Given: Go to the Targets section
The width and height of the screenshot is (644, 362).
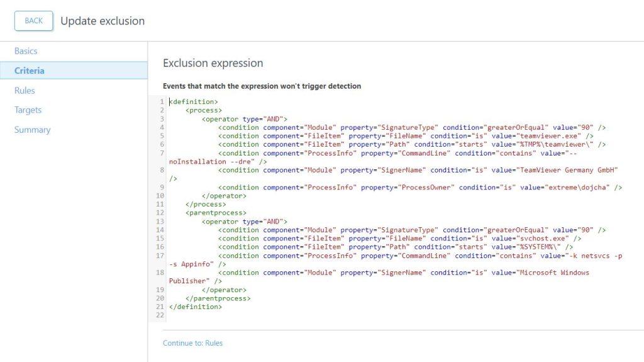Looking at the screenshot, I should tap(28, 110).
